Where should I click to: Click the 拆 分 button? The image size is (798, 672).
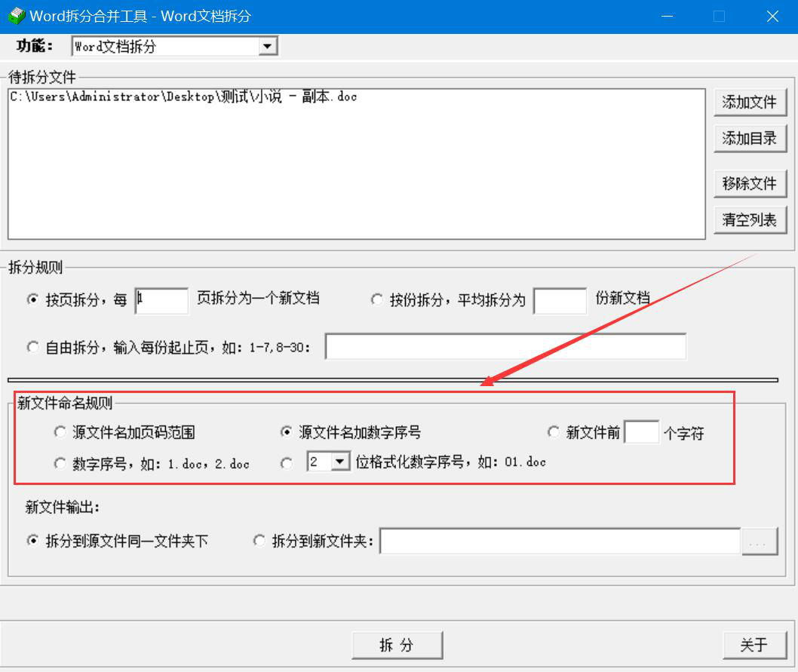point(397,645)
